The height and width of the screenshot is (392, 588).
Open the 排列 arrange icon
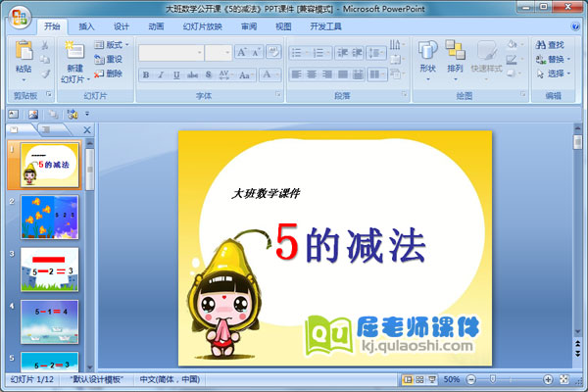tap(456, 58)
